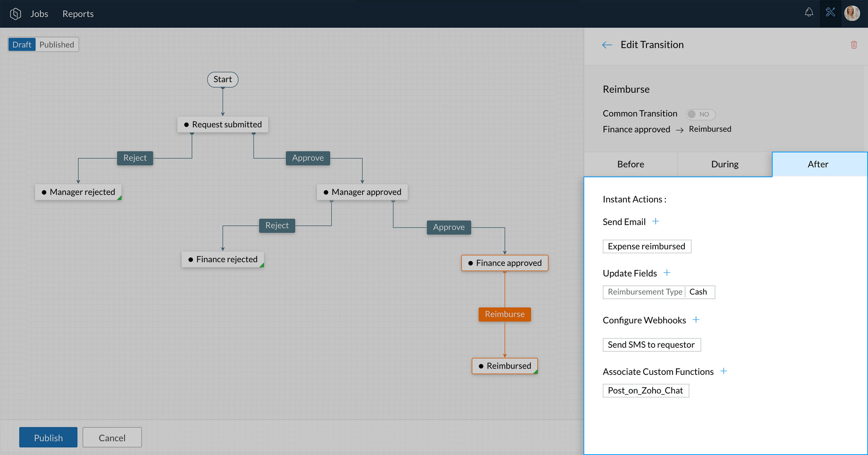Click the Reimburse transition name in the panel
Viewport: 868px width, 455px height.
point(626,89)
